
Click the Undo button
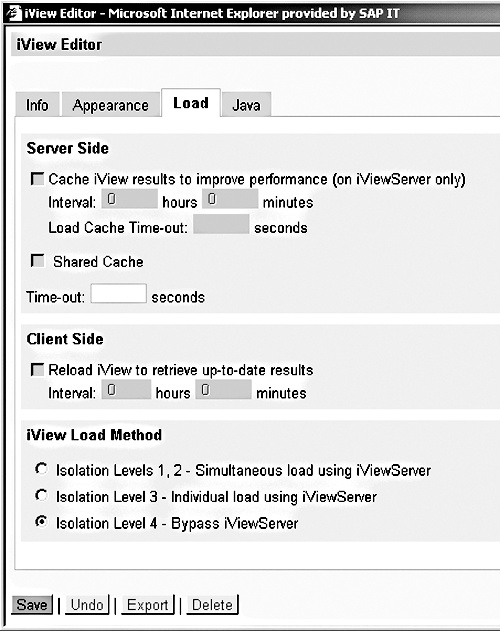click(x=87, y=604)
